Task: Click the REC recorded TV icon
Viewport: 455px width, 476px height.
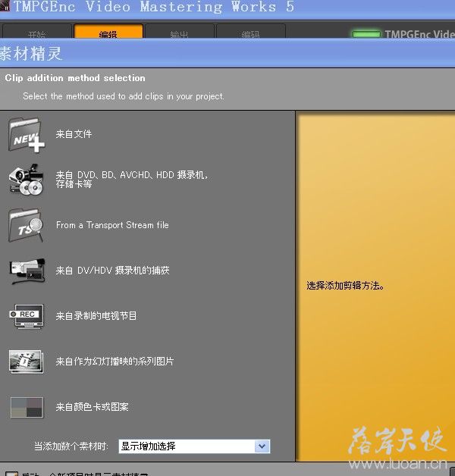Action: [27, 316]
